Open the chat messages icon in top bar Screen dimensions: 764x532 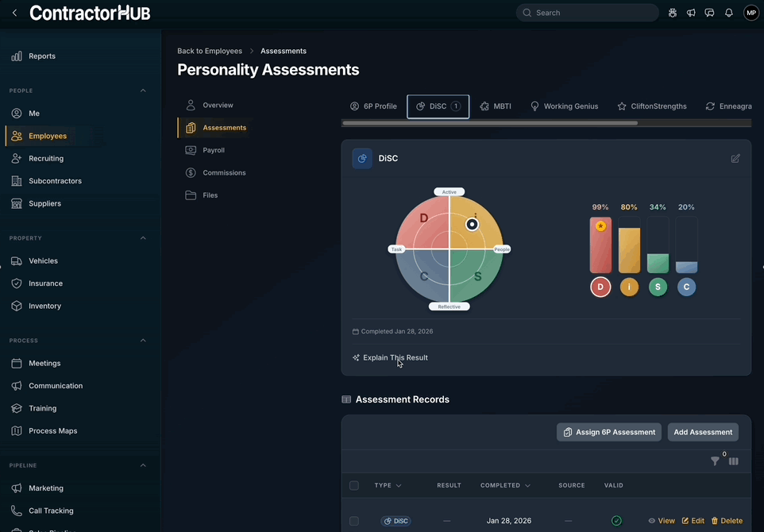tap(709, 13)
